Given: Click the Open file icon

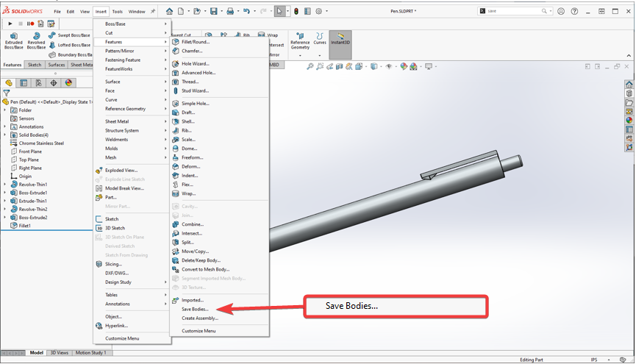Looking at the screenshot, I should pos(197,11).
